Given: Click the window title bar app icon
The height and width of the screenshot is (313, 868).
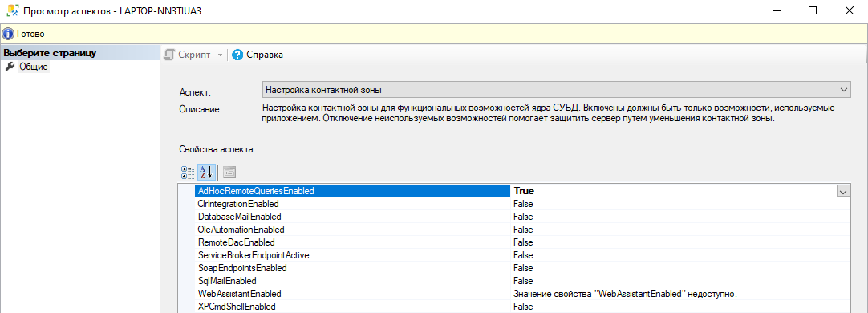Looking at the screenshot, I should coord(11,11).
